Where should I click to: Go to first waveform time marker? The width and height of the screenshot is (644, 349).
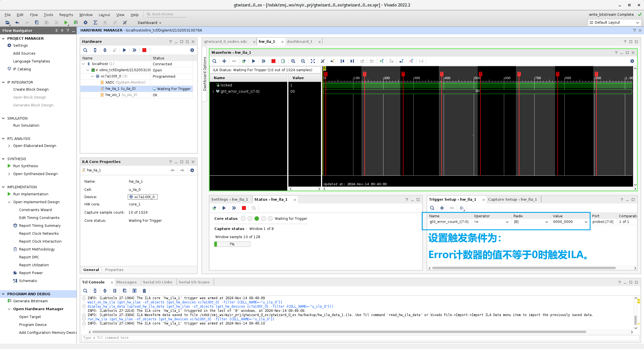(342, 61)
